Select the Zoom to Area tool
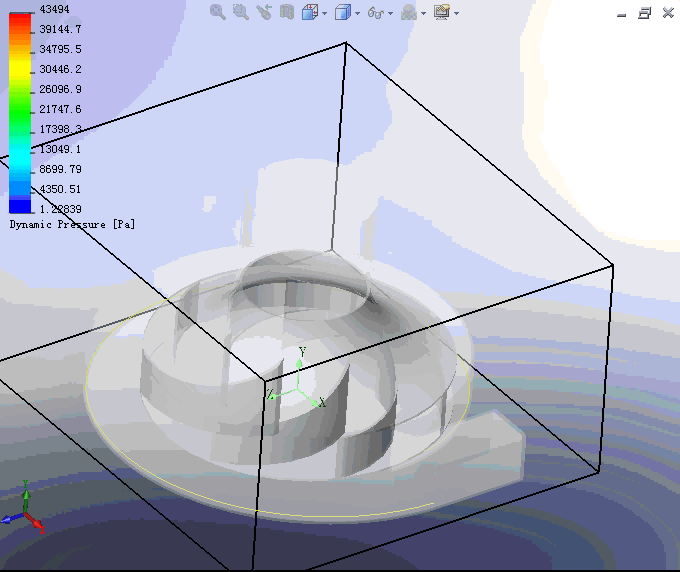Viewport: 680px width, 572px height. 240,12
